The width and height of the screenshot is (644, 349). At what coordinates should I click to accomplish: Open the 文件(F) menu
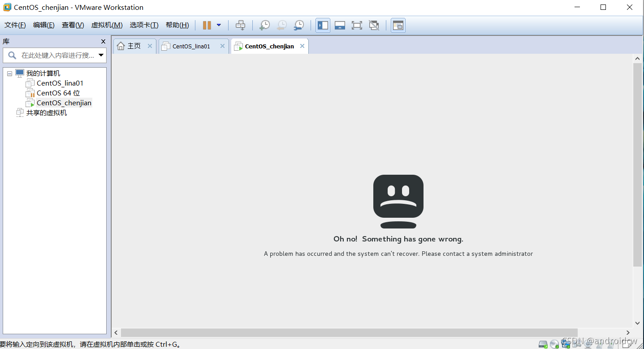(x=15, y=25)
